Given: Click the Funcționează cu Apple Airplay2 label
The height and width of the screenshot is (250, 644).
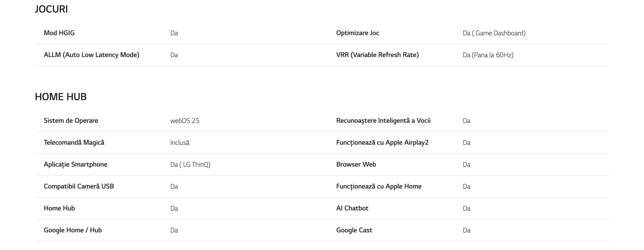Looking at the screenshot, I should tap(382, 142).
